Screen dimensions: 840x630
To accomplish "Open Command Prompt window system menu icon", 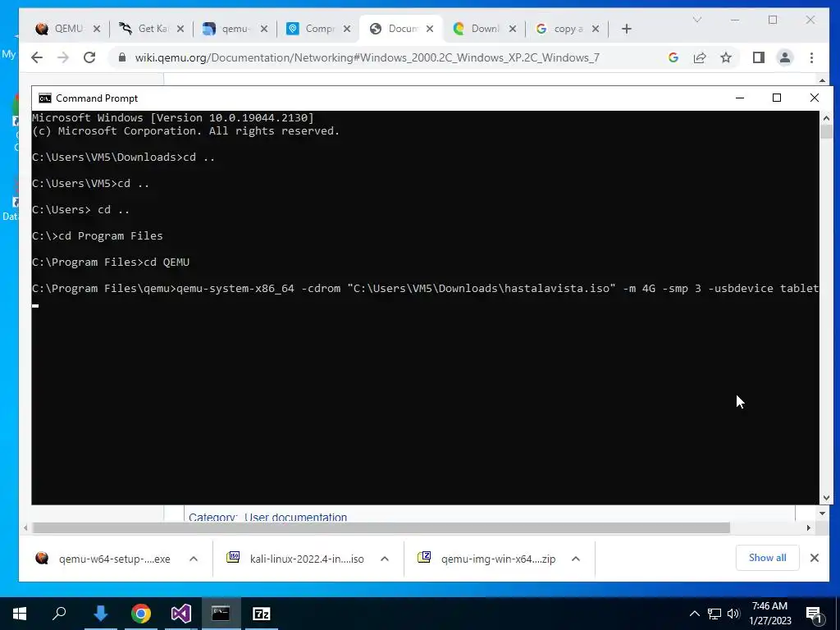I will click(x=45, y=98).
